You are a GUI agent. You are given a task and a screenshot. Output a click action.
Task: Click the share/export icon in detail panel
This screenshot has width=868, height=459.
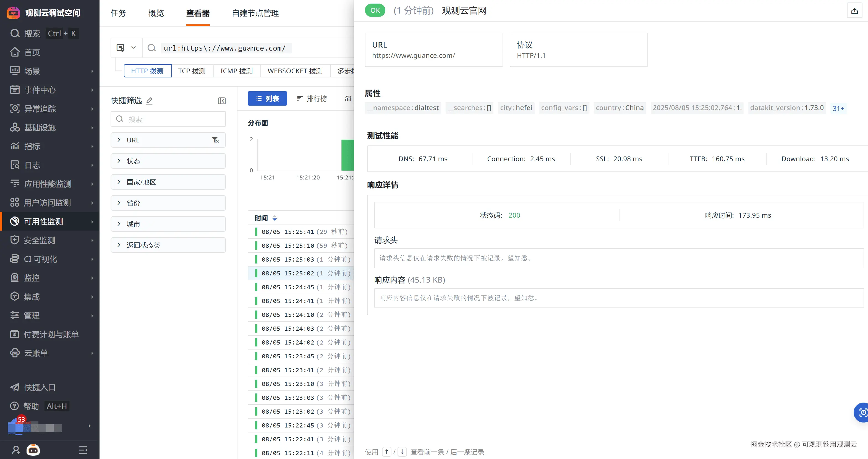pyautogui.click(x=854, y=11)
